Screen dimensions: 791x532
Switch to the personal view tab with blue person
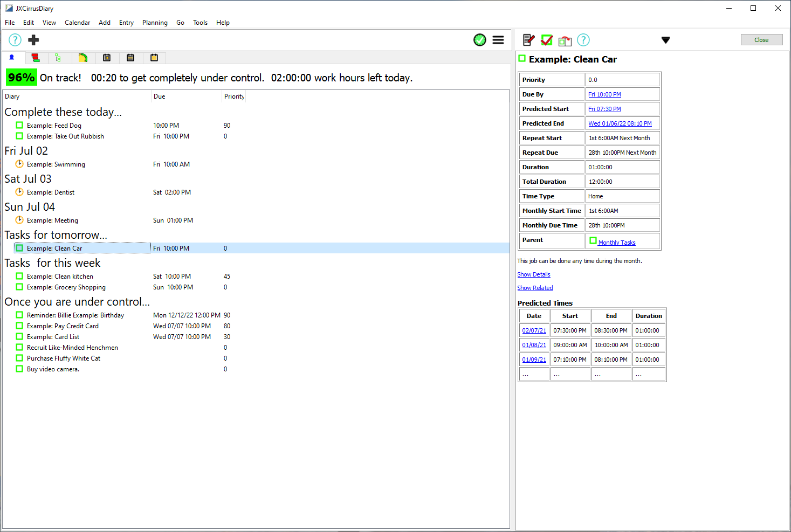pyautogui.click(x=12, y=58)
